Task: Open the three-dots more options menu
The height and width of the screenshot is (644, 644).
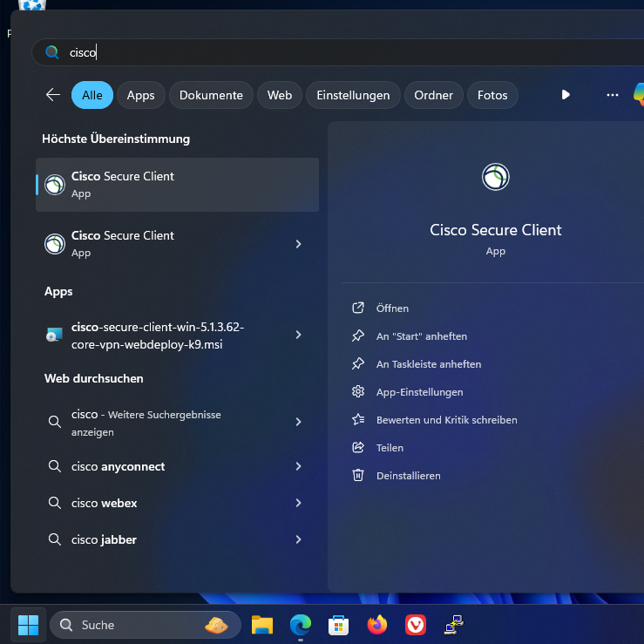Action: click(612, 95)
